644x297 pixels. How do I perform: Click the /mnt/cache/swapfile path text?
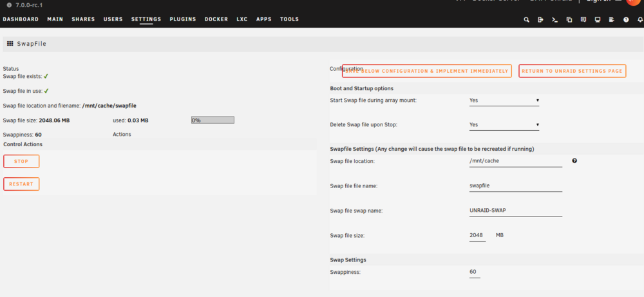pos(109,106)
